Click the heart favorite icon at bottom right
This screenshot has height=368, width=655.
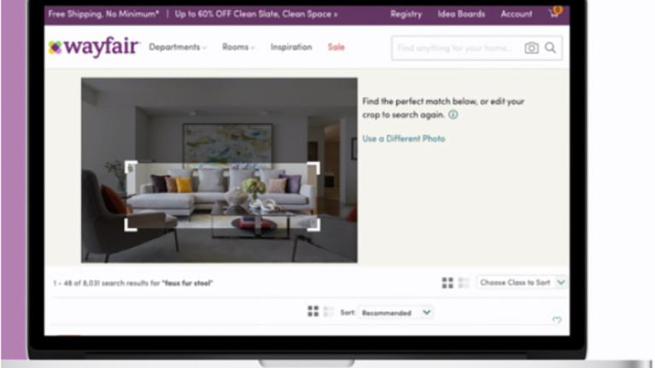(x=557, y=320)
